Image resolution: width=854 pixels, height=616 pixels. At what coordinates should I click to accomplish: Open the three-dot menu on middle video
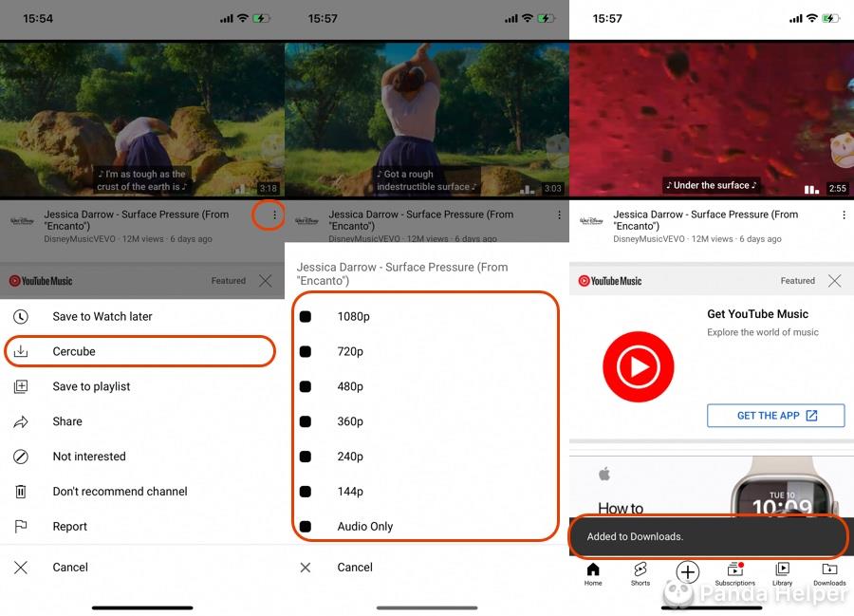tap(559, 215)
